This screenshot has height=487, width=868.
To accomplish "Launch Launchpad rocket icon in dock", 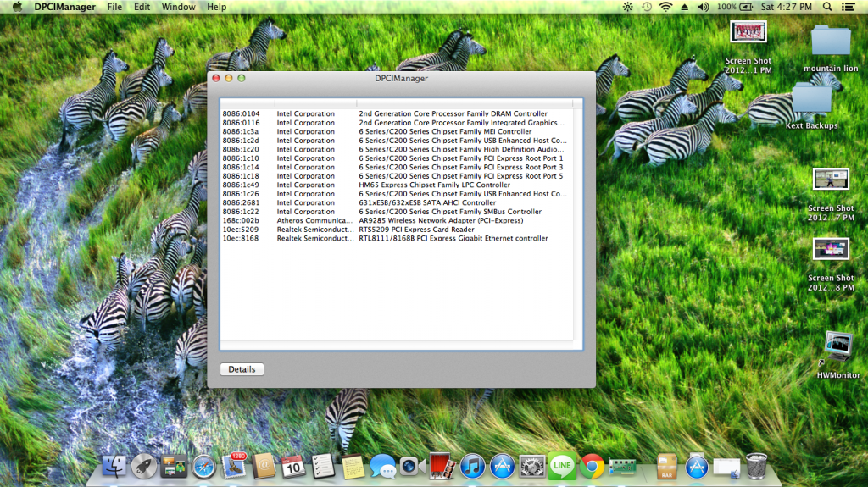I will (x=143, y=466).
